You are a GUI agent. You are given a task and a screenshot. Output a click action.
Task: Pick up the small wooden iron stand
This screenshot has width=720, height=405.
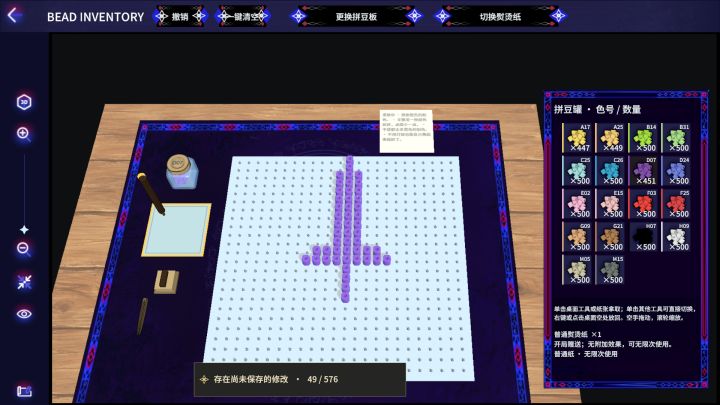[166, 281]
